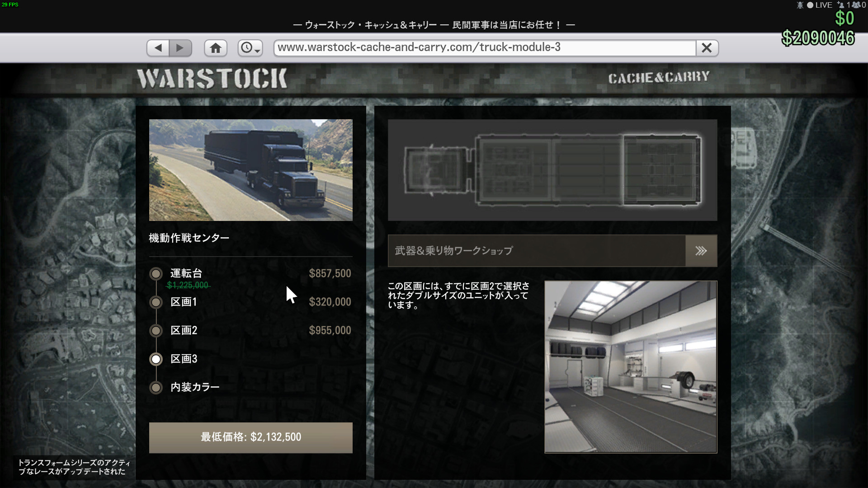Viewport: 868px width, 488px height.
Task: Click the 29 FPS counter
Action: click(x=10, y=5)
